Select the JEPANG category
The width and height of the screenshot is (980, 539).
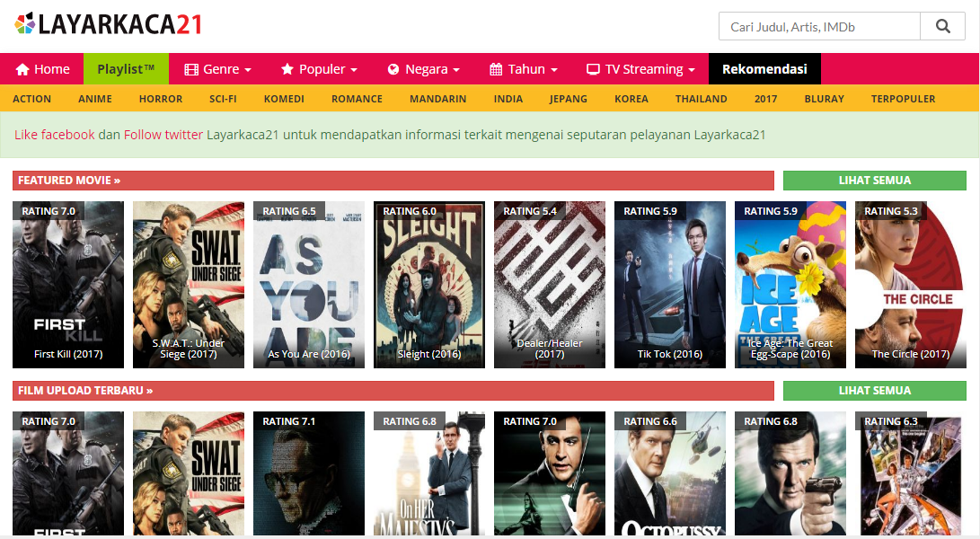click(568, 99)
